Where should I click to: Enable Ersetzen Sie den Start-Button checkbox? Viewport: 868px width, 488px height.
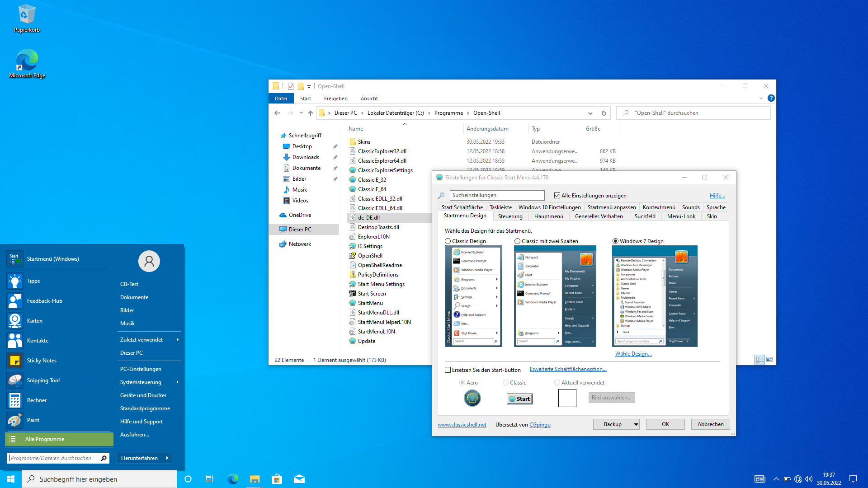coord(448,370)
